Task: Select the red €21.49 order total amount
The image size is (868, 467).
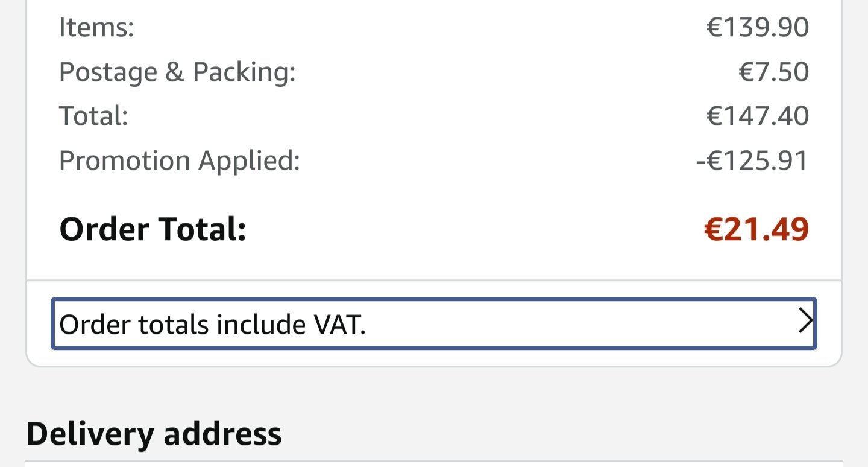Action: tap(756, 229)
